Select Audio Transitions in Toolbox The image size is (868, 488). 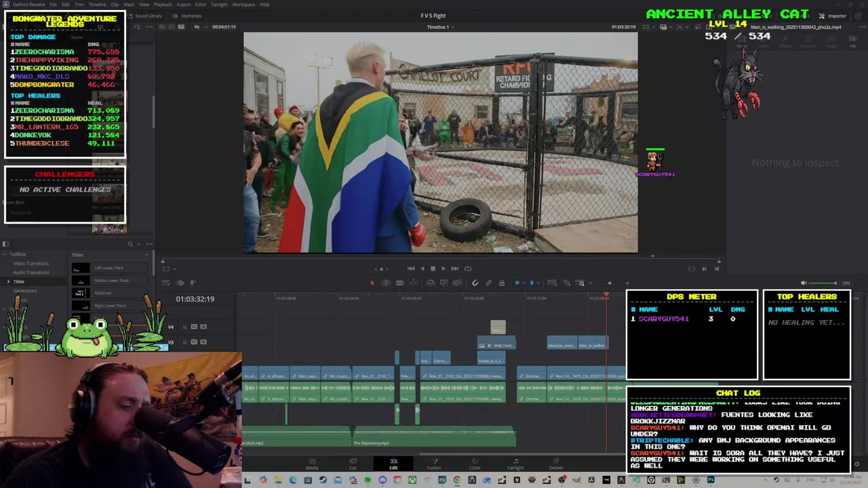coord(31,272)
